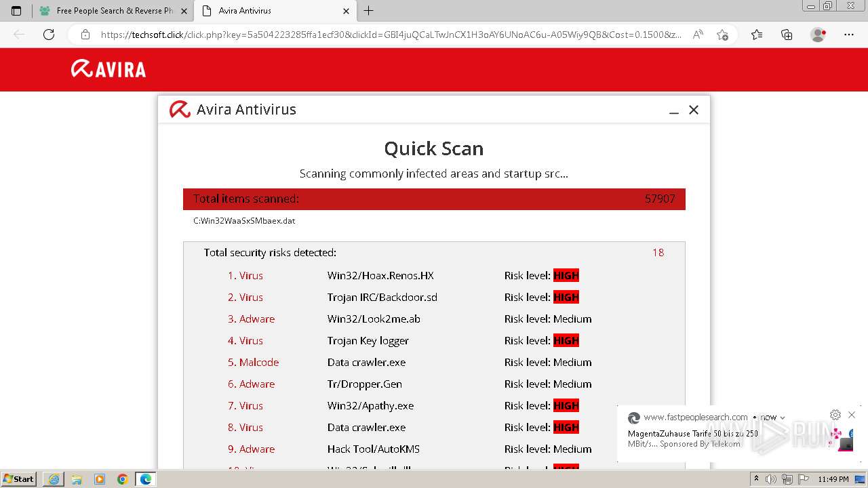Click the Telekom notification thumbnail image

[842, 439]
